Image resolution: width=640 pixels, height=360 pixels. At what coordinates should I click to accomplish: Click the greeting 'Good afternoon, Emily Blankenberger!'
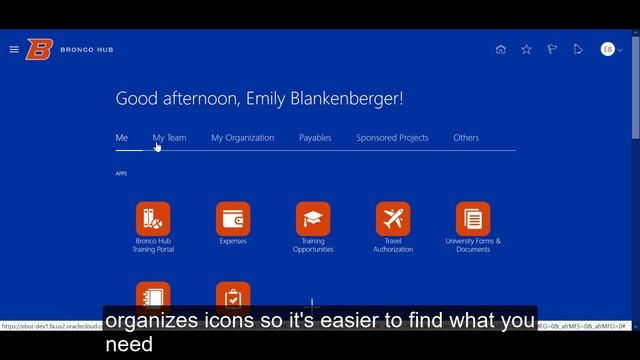pyautogui.click(x=260, y=98)
